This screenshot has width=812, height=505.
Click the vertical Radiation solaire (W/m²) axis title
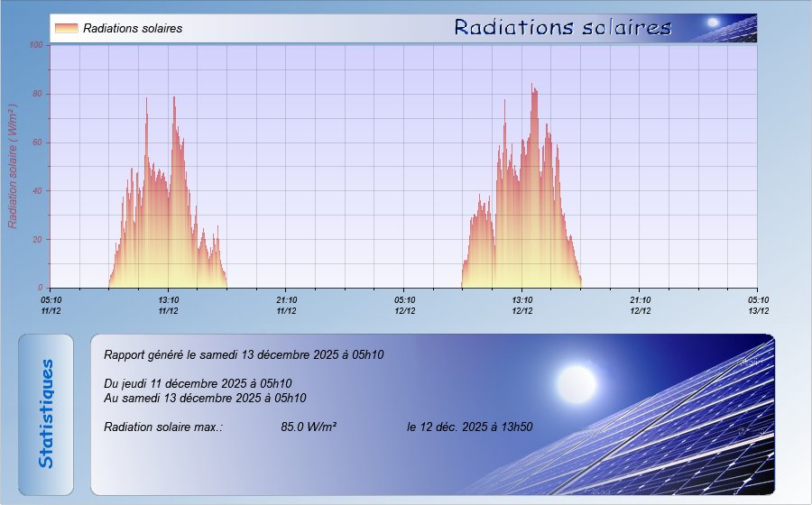tap(14, 165)
